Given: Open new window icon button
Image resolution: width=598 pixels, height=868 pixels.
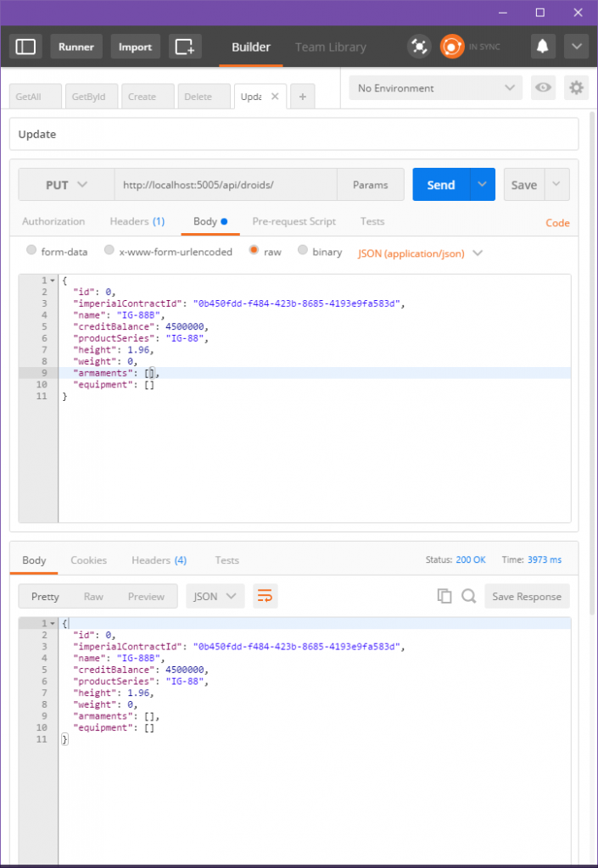Looking at the screenshot, I should coord(184,47).
